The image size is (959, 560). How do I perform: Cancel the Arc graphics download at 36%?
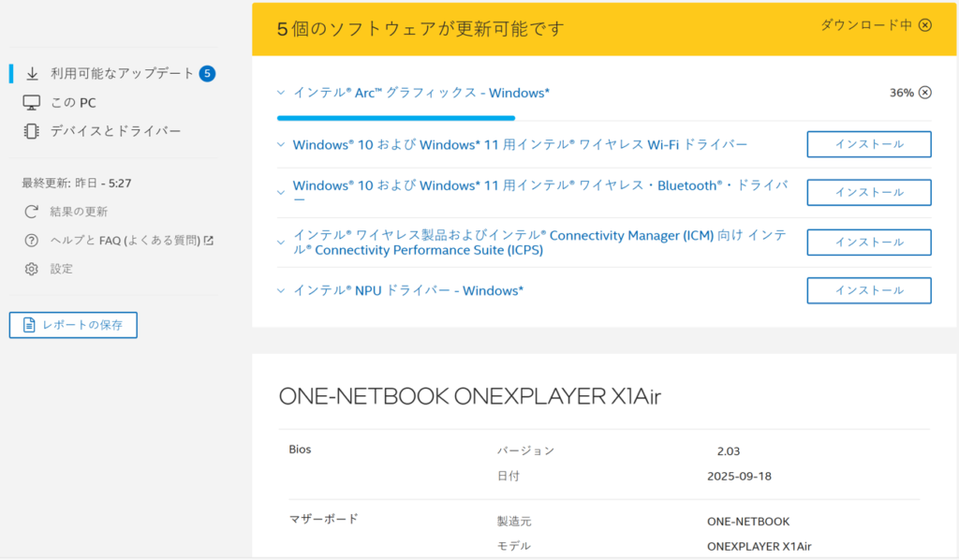click(925, 92)
